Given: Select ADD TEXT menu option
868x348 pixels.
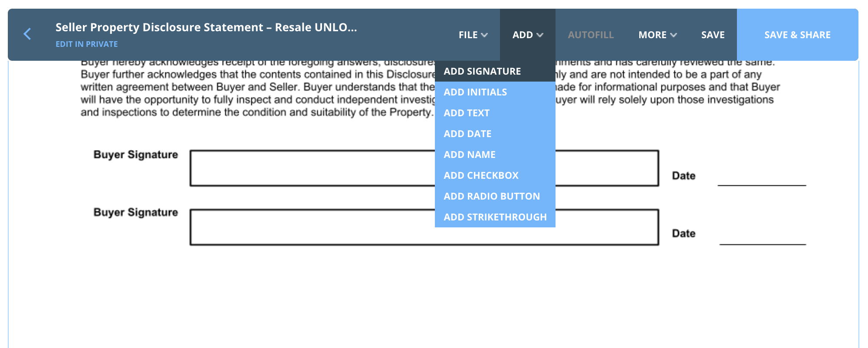Looking at the screenshot, I should point(467,113).
